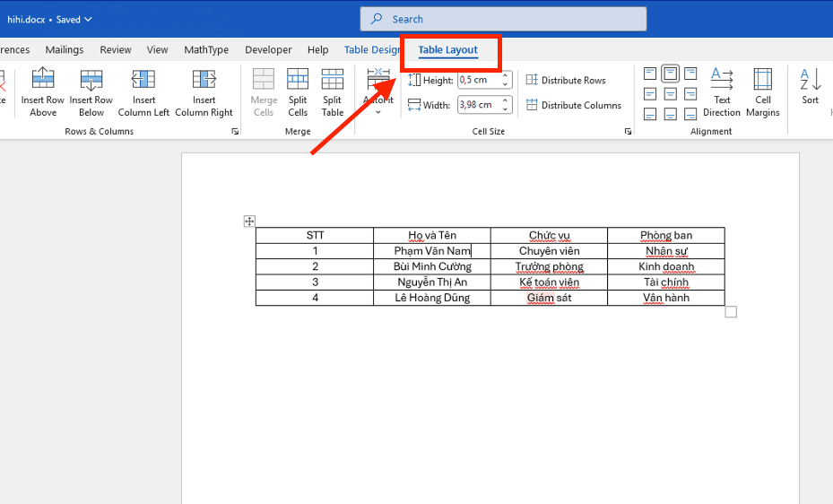Click the Chức vụ header cell

point(549,236)
